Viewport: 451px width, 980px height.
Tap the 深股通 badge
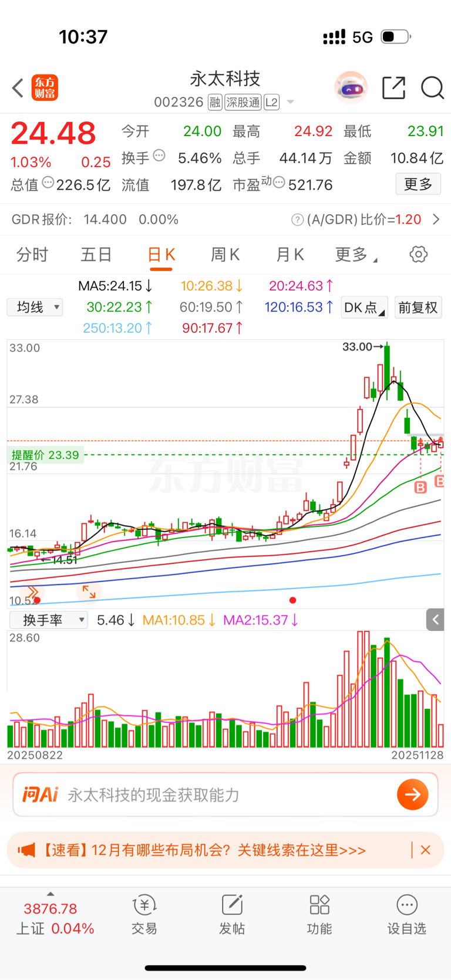coord(243,103)
